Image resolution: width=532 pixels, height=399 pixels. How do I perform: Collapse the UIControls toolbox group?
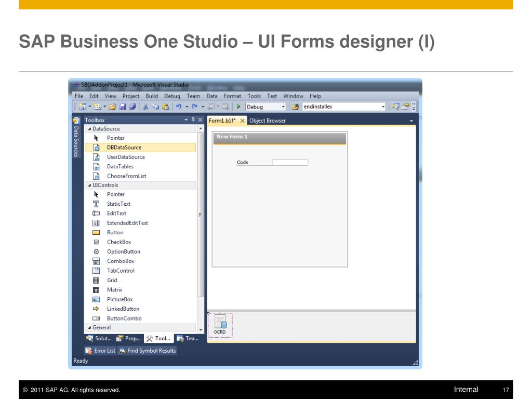tap(89, 185)
